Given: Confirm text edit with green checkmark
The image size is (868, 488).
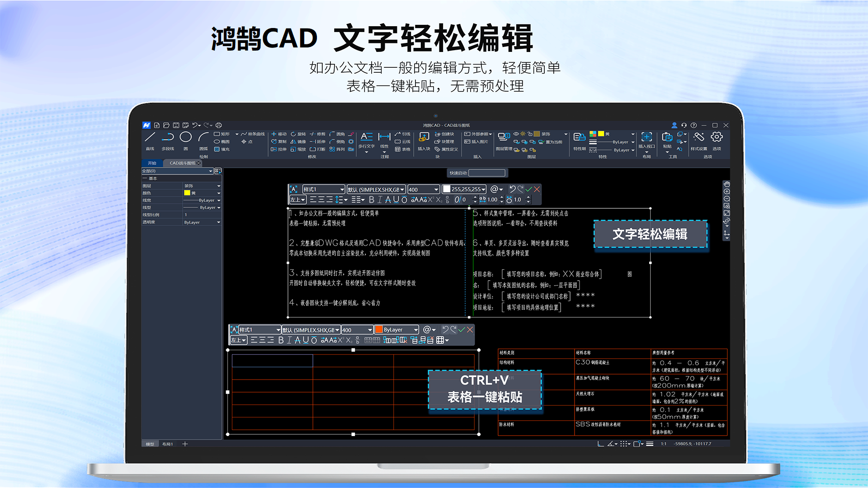Looking at the screenshot, I should click(x=528, y=189).
